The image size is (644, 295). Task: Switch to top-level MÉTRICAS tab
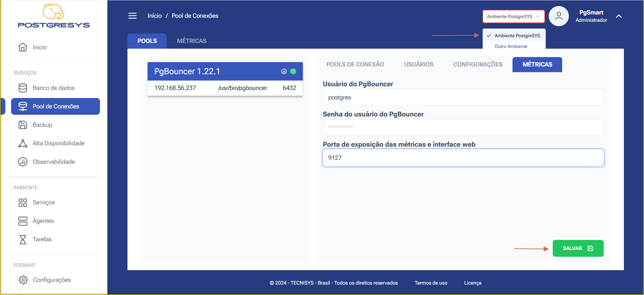tap(192, 41)
